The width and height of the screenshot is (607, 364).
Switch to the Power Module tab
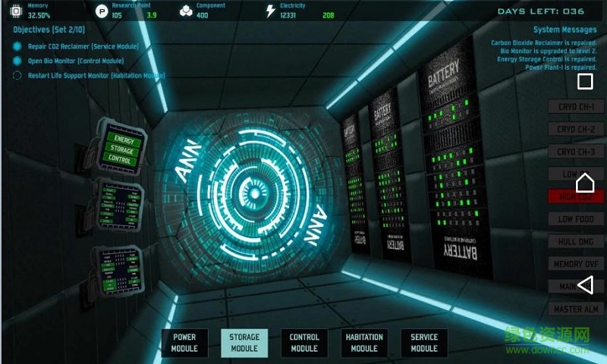pos(184,343)
